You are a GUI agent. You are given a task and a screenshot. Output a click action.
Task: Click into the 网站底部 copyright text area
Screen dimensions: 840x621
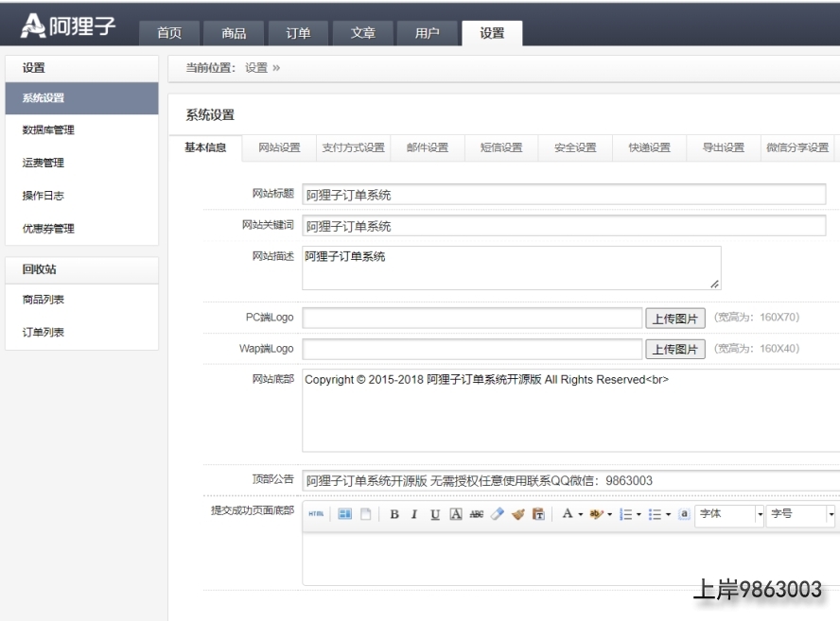(571, 410)
